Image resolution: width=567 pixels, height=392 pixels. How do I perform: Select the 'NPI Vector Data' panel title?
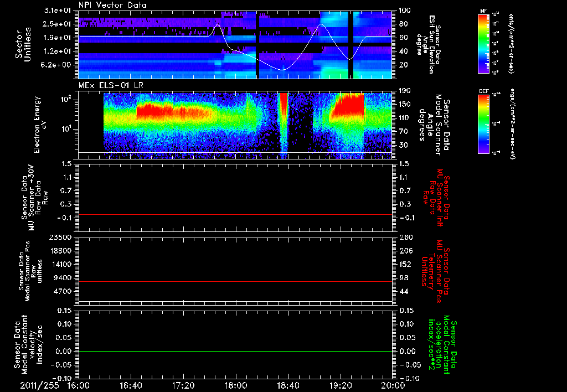[113, 5]
